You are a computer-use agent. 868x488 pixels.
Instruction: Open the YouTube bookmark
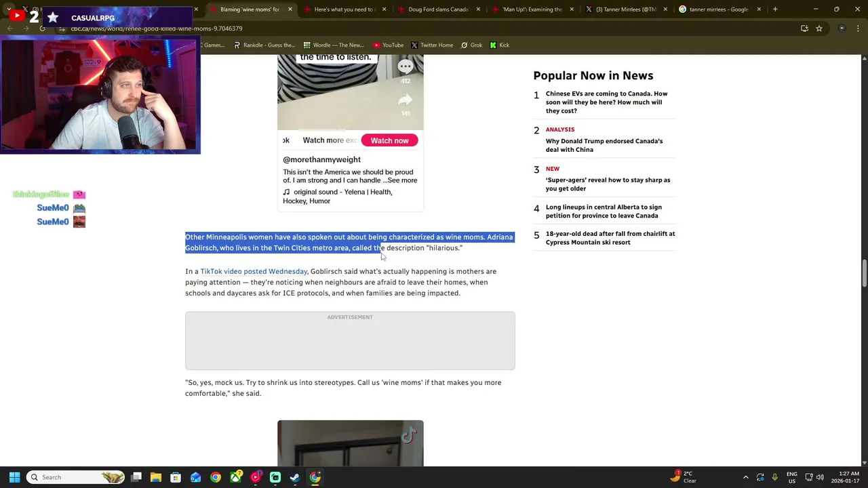click(388, 45)
